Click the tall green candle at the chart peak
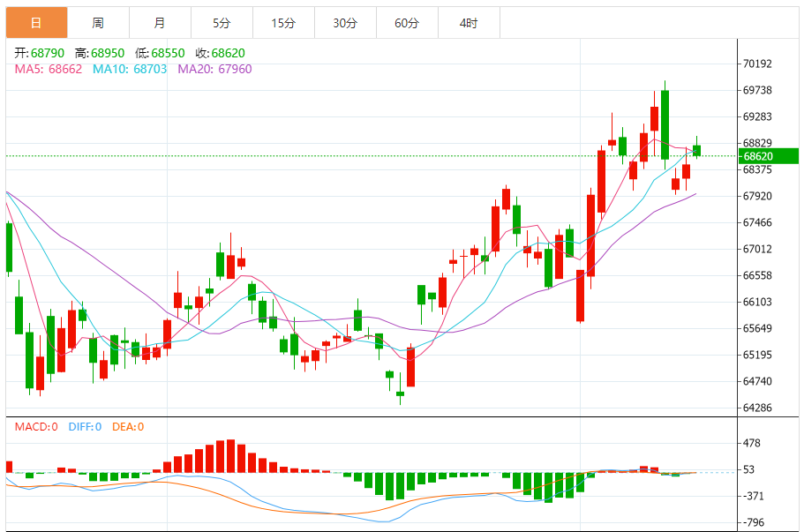This screenshot has height=532, width=804. [665, 124]
